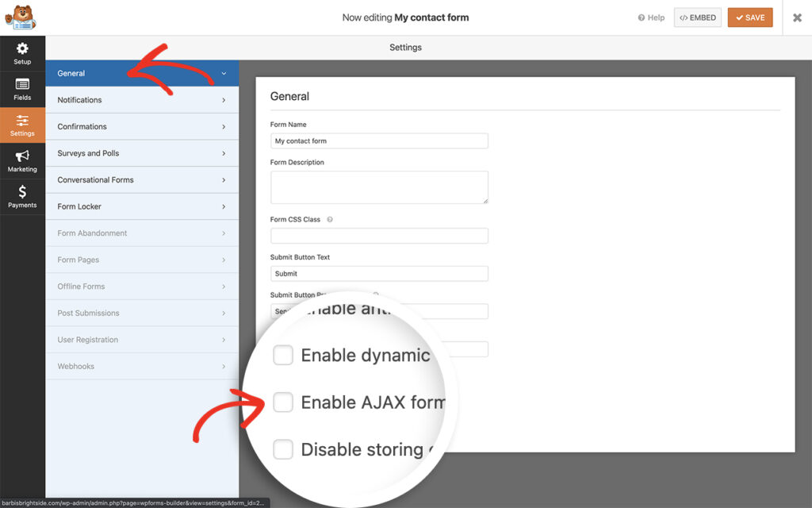Viewport: 812px width, 508px height.
Task: Expand the Notifications settings section
Action: pyautogui.click(x=143, y=99)
